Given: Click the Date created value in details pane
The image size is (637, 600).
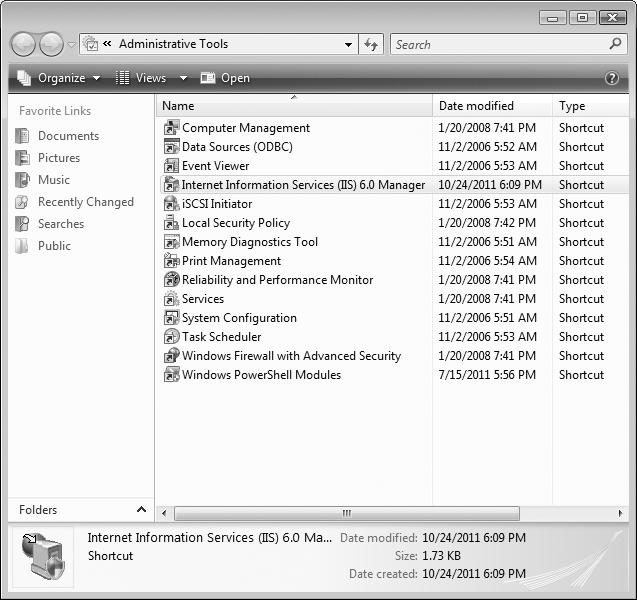Looking at the screenshot, I should tap(474, 574).
